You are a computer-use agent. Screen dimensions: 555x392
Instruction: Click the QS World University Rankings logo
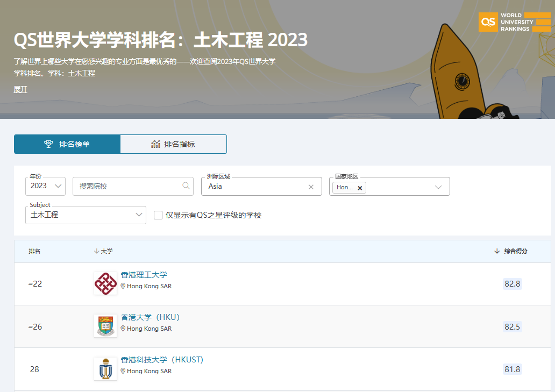[x=515, y=22]
